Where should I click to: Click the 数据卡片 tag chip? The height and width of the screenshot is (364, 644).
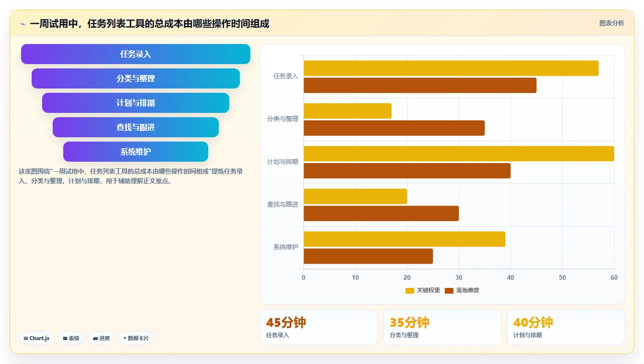click(x=136, y=338)
